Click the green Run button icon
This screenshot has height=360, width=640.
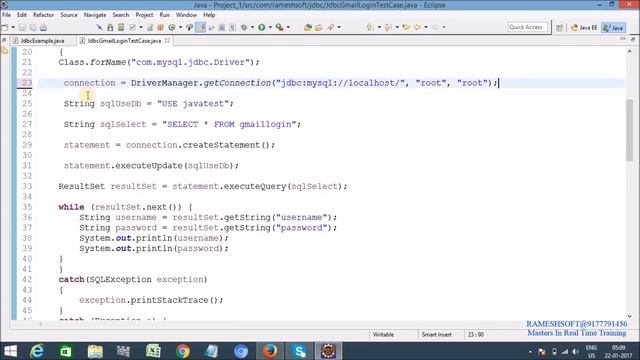262,27
